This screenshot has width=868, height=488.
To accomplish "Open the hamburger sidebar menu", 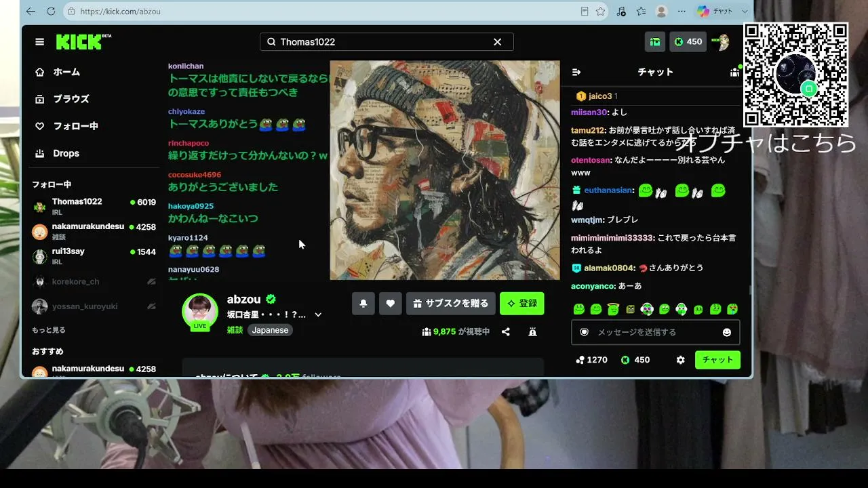I will click(x=40, y=42).
